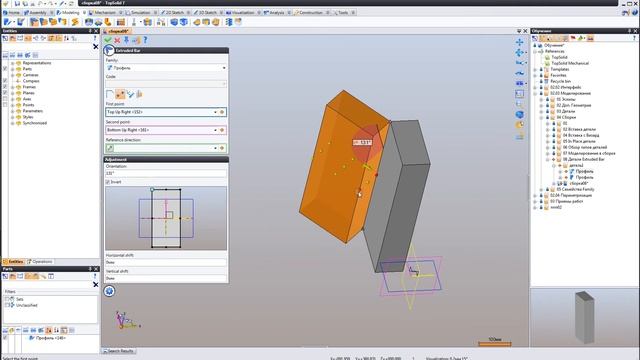The height and width of the screenshot is (360, 640).
Task: Click the Vertical shift input field
Action: pos(166,278)
